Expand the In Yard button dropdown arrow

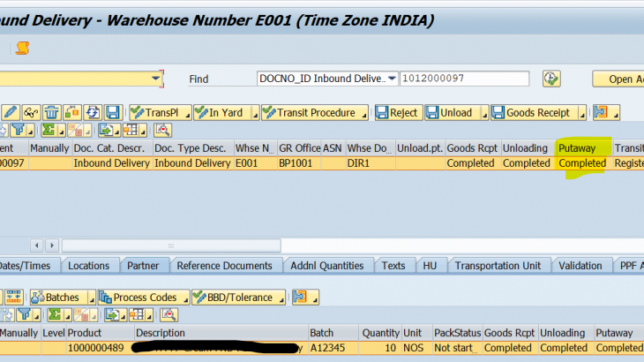pyautogui.click(x=255, y=114)
